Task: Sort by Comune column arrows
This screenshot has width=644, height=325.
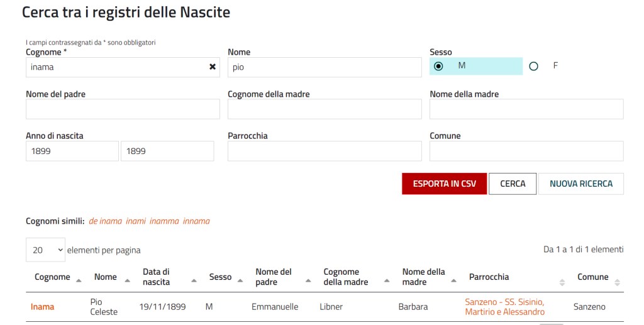Action: [617, 282]
